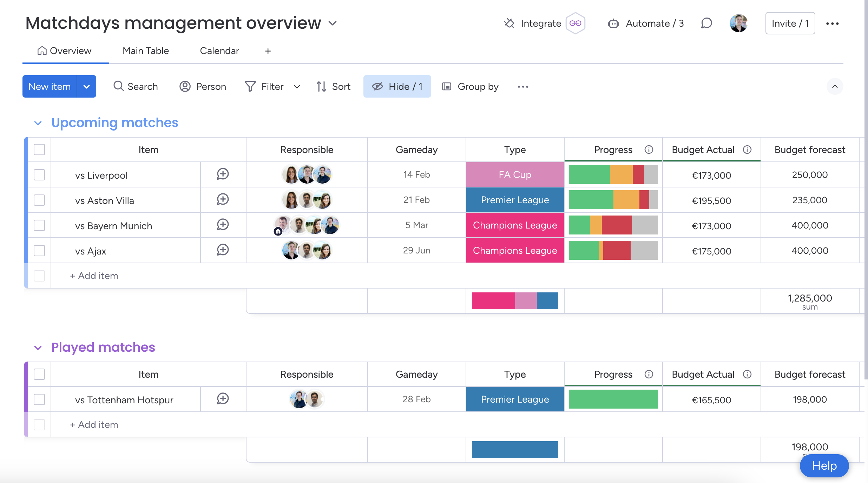Viewport: 868px width, 483px height.
Task: Change Champions League type for vs Bayern Munich
Action: click(515, 225)
